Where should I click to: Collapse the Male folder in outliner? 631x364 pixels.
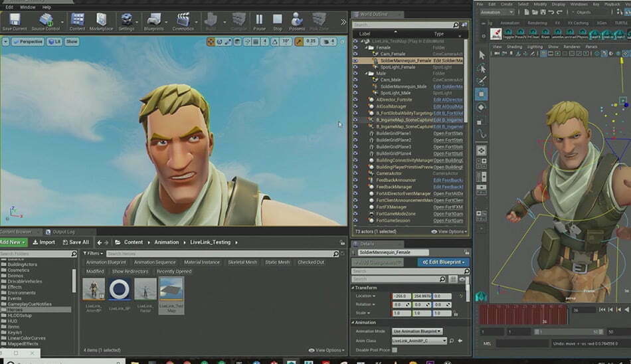tap(367, 74)
